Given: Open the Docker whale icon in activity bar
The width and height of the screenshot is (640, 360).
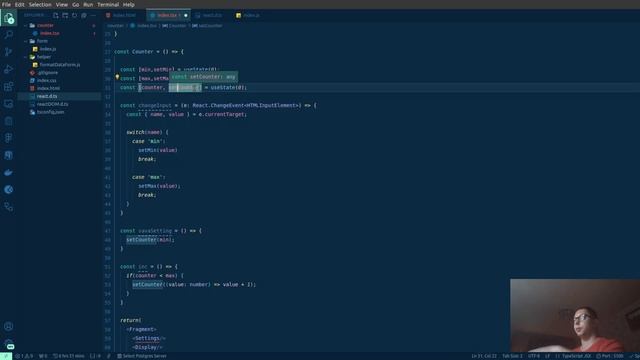Looking at the screenshot, I should tap(9, 173).
